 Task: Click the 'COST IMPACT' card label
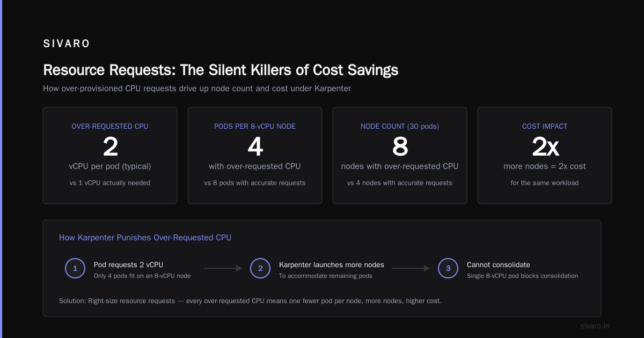pyautogui.click(x=545, y=126)
